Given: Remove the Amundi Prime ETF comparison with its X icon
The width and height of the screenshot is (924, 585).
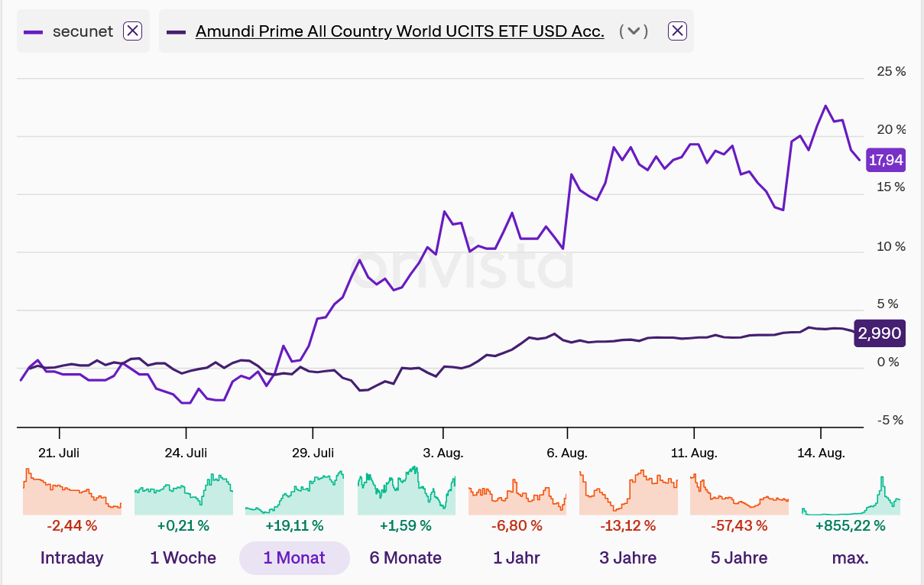Looking at the screenshot, I should [x=677, y=31].
